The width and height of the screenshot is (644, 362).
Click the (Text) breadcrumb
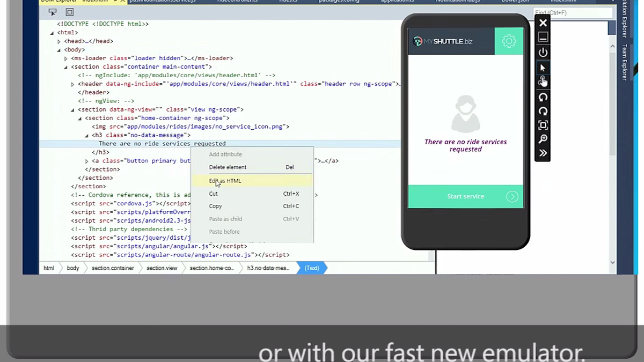tap(312, 268)
